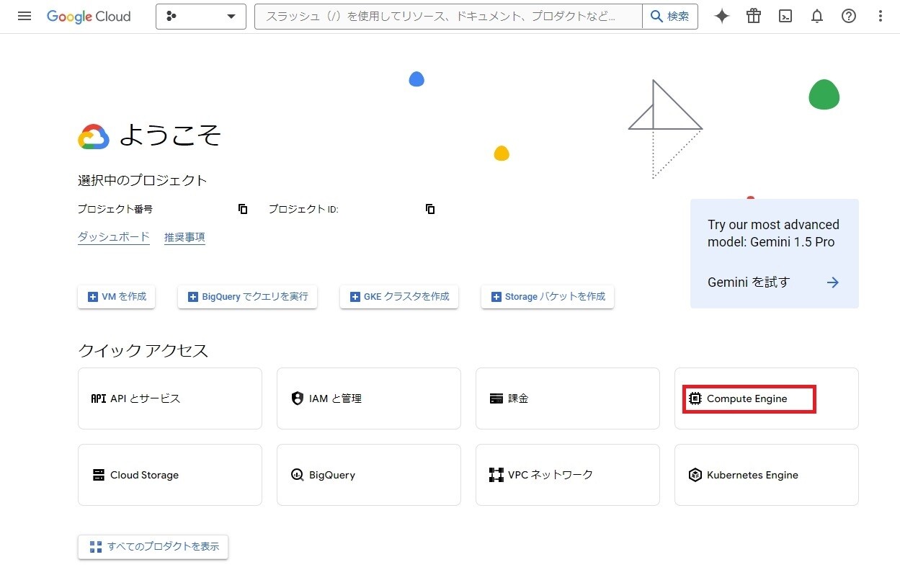
Task: Copy the project number
Action: tap(243, 209)
